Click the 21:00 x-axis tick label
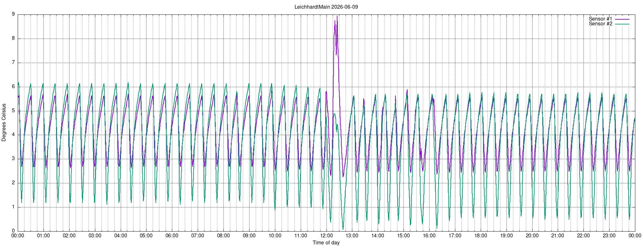Screen dimensions: 644x247 tap(558, 236)
